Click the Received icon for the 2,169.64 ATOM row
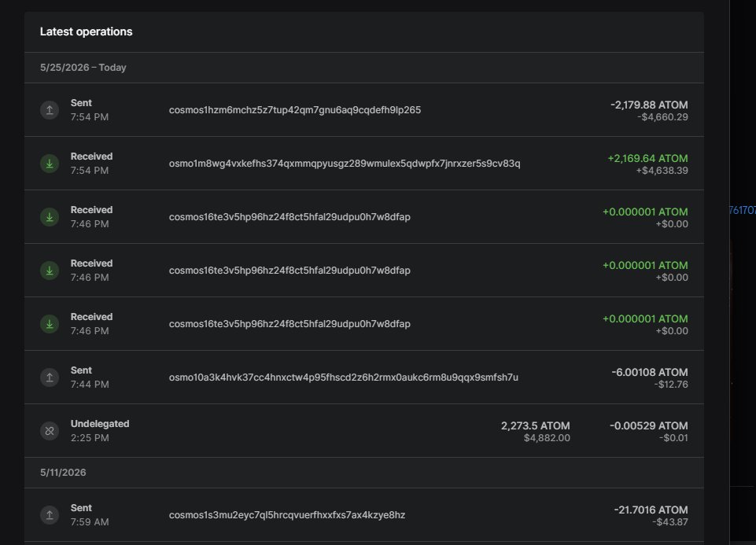Image resolution: width=756 pixels, height=545 pixels. pyautogui.click(x=50, y=164)
